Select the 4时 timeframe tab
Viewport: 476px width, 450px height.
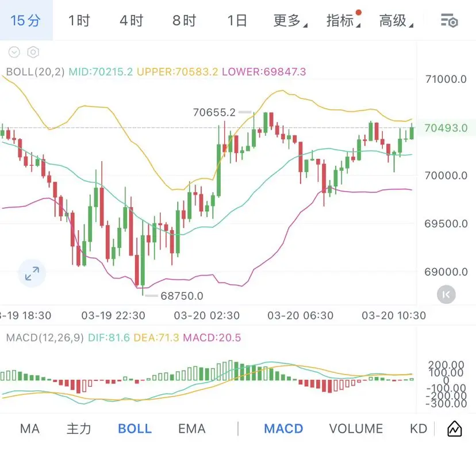click(x=131, y=21)
